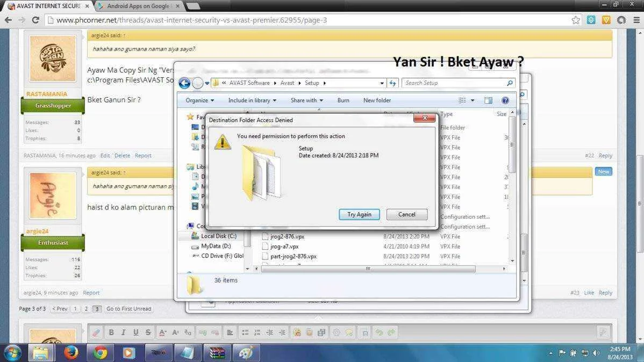
Task: Open the change view dropdown arrow in Explorer
Action: (473, 100)
